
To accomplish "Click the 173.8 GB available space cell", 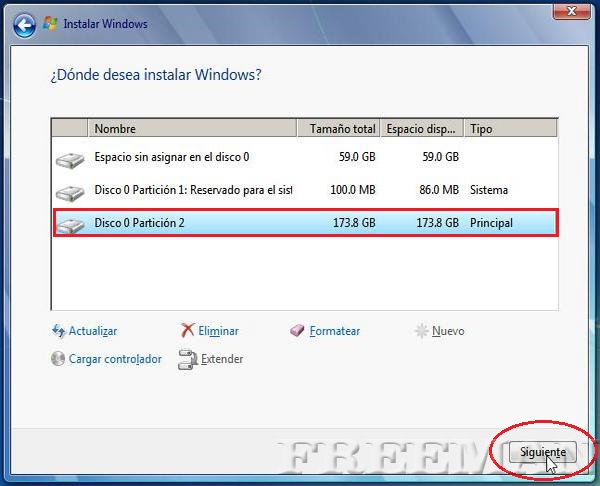I will click(x=437, y=223).
